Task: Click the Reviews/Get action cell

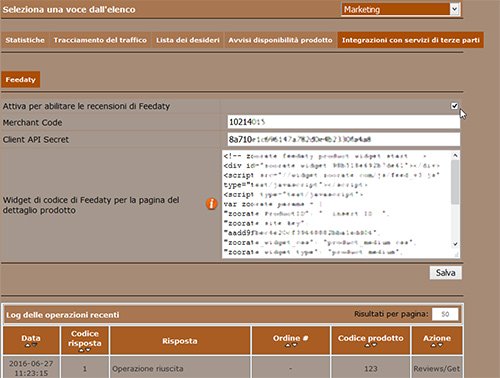Action: pos(437,368)
